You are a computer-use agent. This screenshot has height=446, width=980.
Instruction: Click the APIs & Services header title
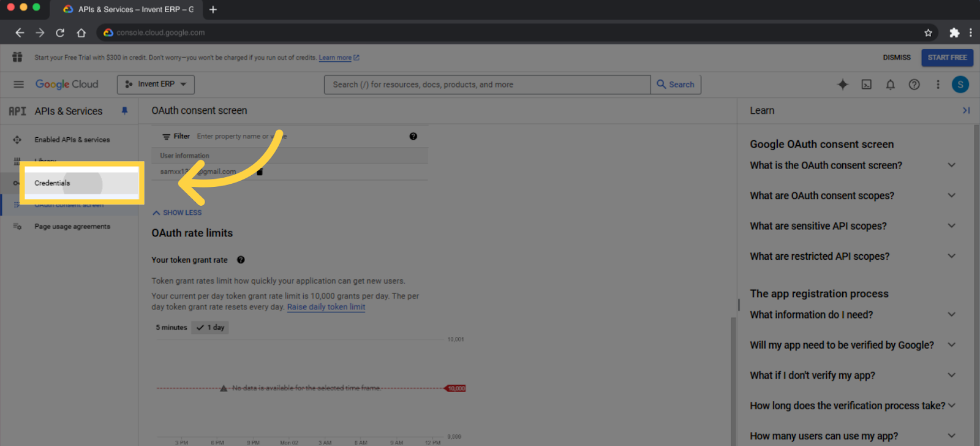69,111
